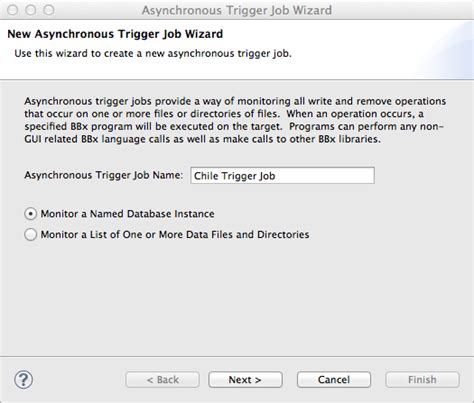Cancel the trigger job wizard
This screenshot has height=403, width=474.
click(334, 379)
